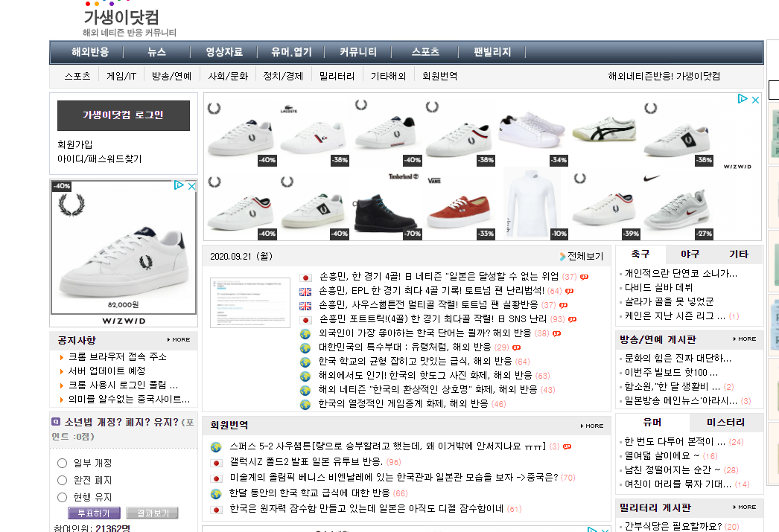
Task: Open 다비드 실바 데뷔 post
Action: pyautogui.click(x=658, y=288)
